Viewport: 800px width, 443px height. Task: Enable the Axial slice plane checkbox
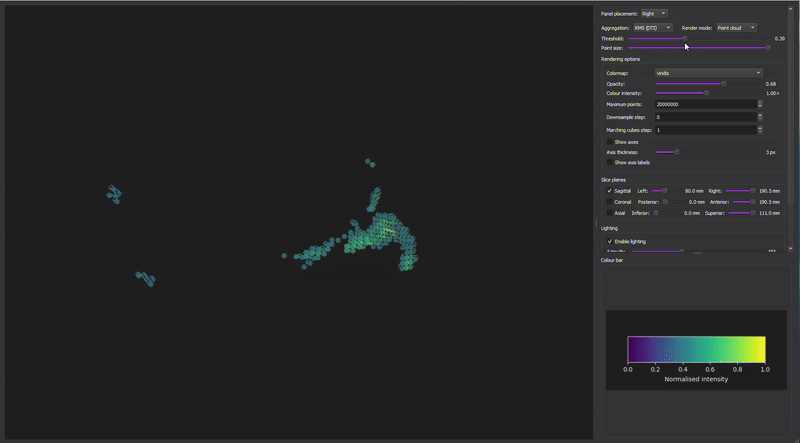tap(610, 213)
